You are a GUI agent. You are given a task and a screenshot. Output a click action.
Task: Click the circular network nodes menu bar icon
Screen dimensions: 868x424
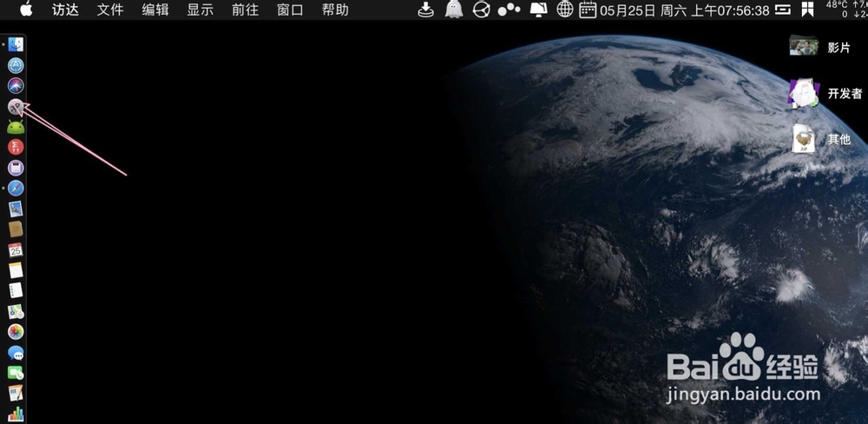click(482, 10)
